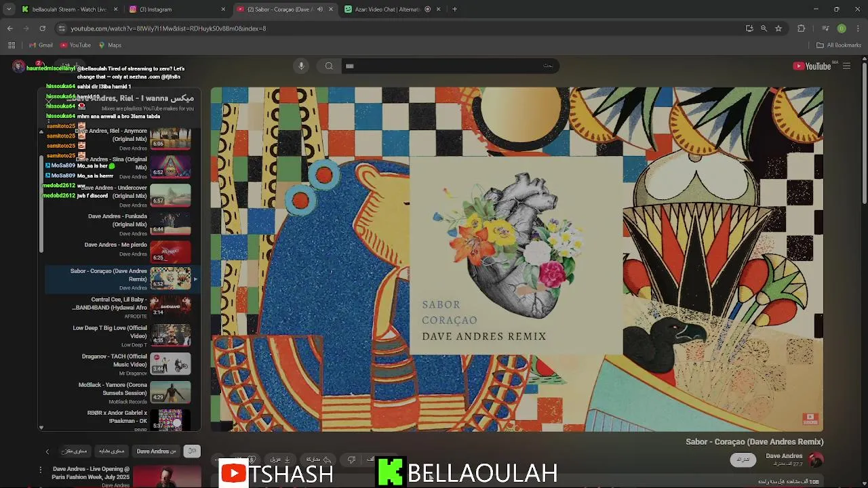The width and height of the screenshot is (868, 488).
Task: Select the selected 'All' filter chip
Action: coord(192,451)
